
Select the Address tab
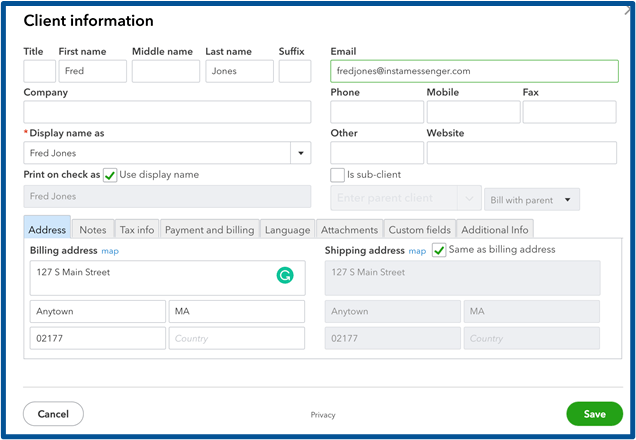point(47,227)
